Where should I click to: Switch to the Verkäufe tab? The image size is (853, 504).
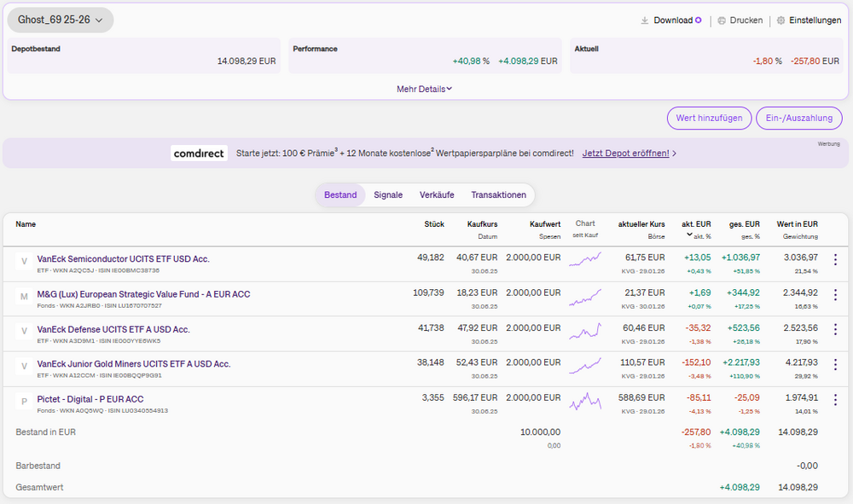437,195
